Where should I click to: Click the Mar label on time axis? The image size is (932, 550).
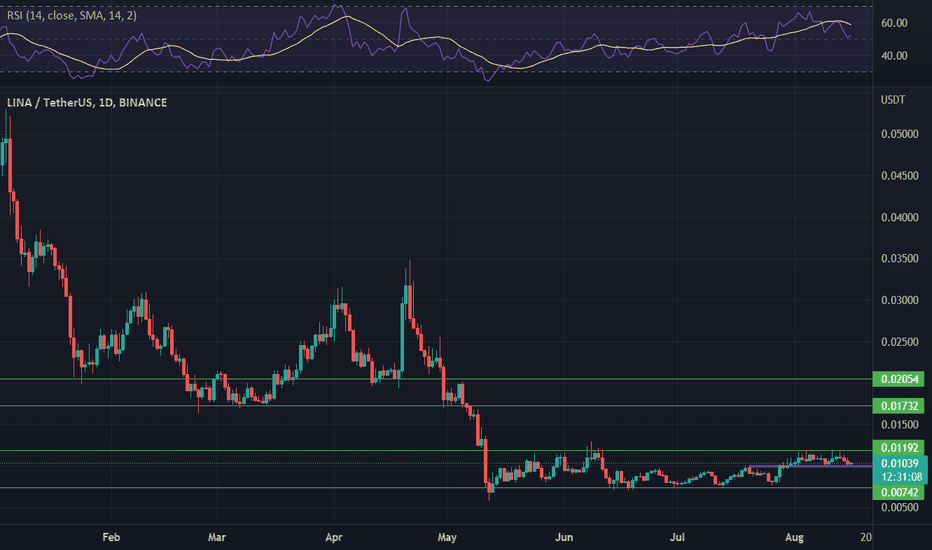217,538
